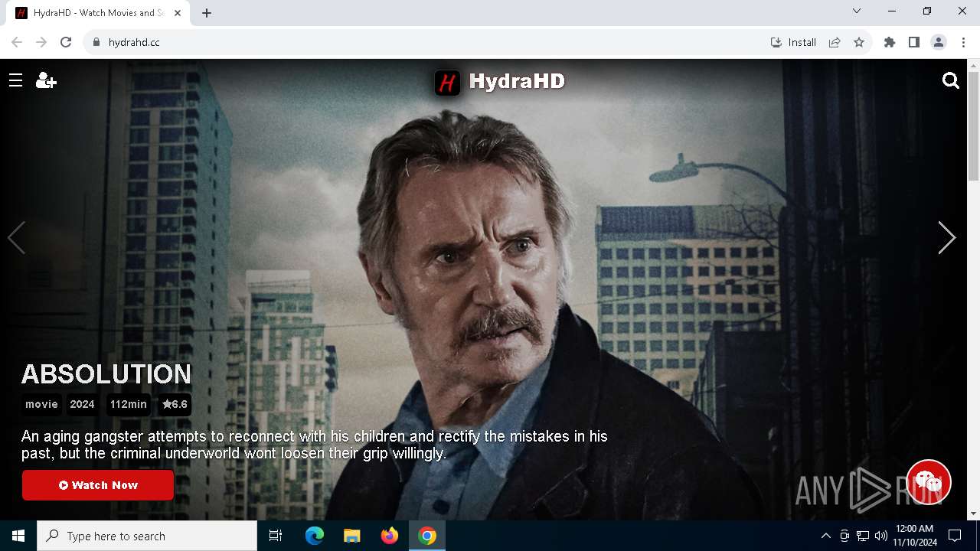Open Chrome extensions puzzle icon
980x551 pixels.
[890, 42]
